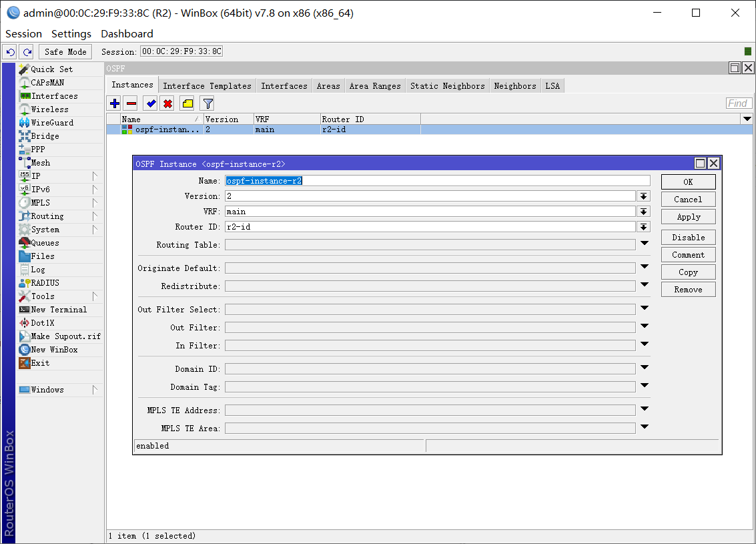Open the Version dropdown arrow
756x544 pixels.
coord(644,196)
